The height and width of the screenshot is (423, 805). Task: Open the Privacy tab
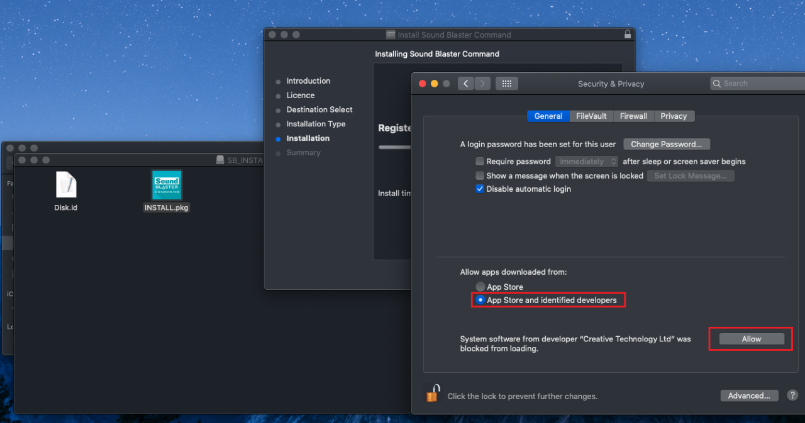pyautogui.click(x=673, y=116)
